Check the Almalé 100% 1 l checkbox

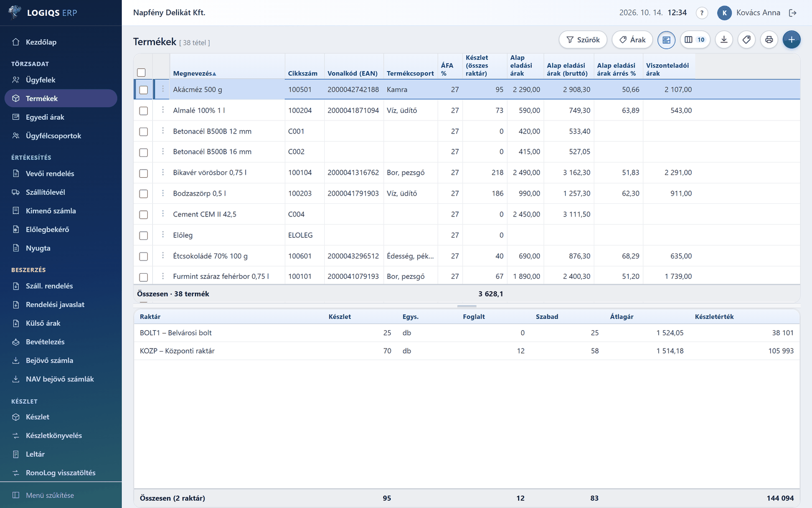click(144, 111)
